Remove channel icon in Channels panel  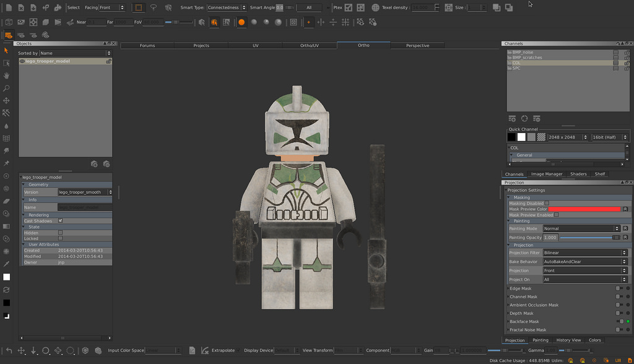537,118
